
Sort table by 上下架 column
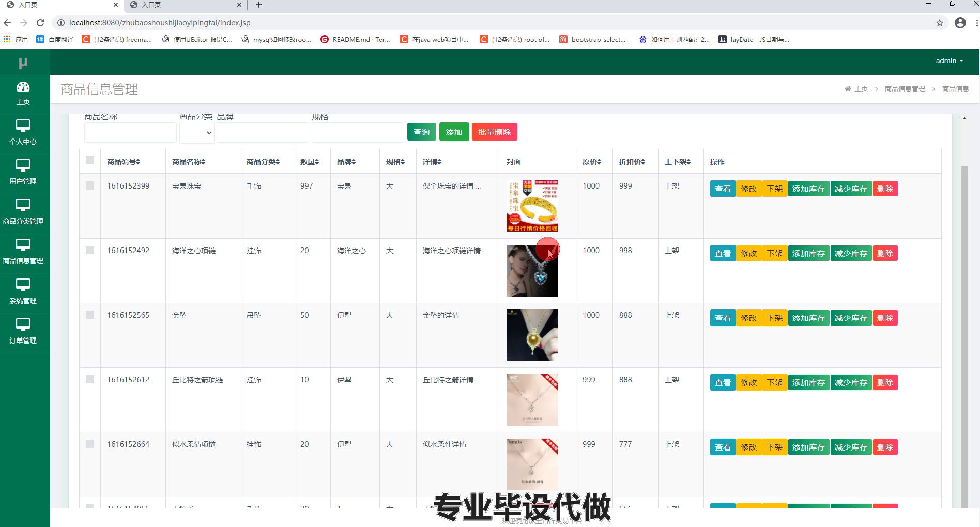pos(678,162)
